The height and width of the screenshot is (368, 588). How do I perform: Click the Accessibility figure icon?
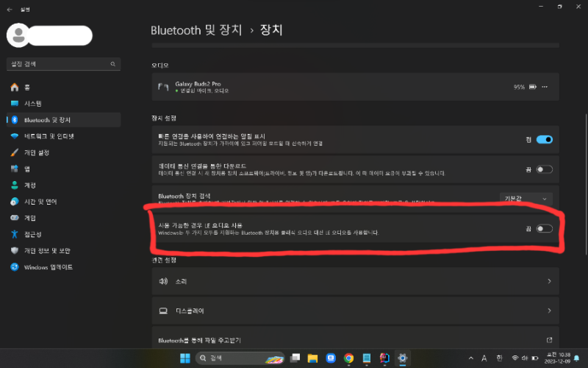15,234
